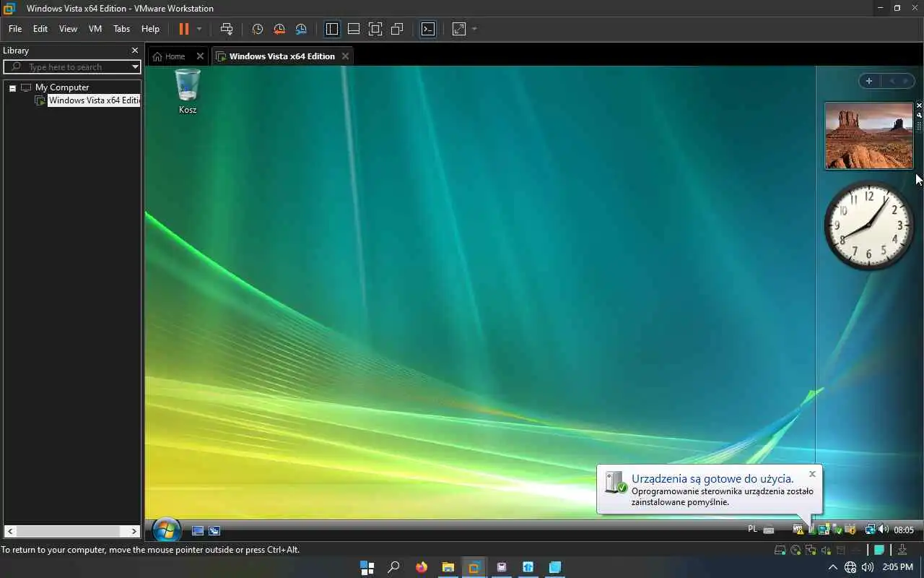924x578 pixels.
Task: Launch Firefox from the host taskbar
Action: point(421,567)
